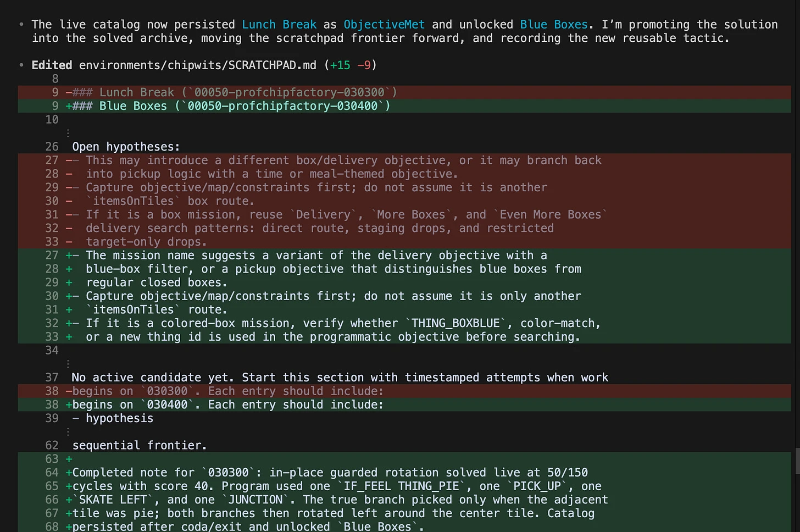Click added line 'or a new thing id is used'
Image resolution: width=800 pixels, height=532 pixels.
click(x=404, y=337)
